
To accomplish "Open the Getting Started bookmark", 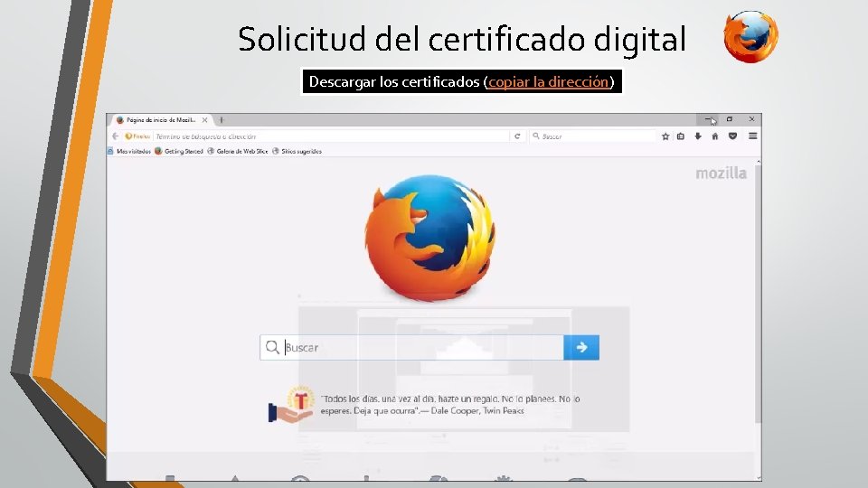I will 179,151.
